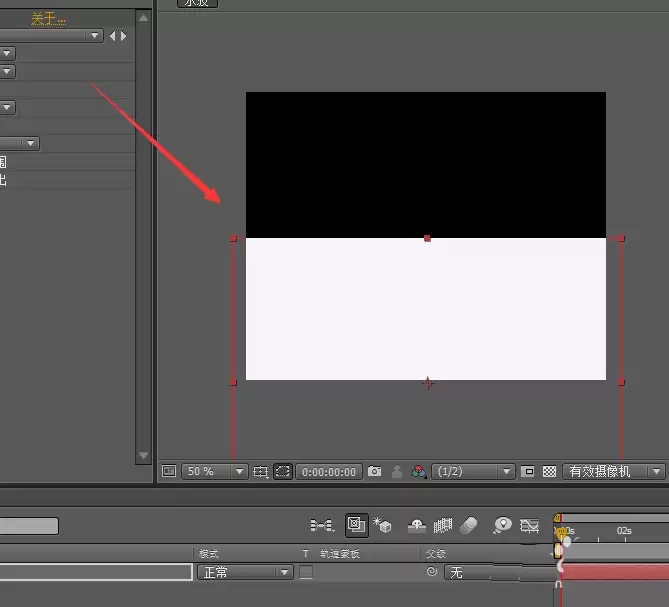Open the 50 % magnification dropdown
Viewport: 669px width, 607px height.
[215, 471]
